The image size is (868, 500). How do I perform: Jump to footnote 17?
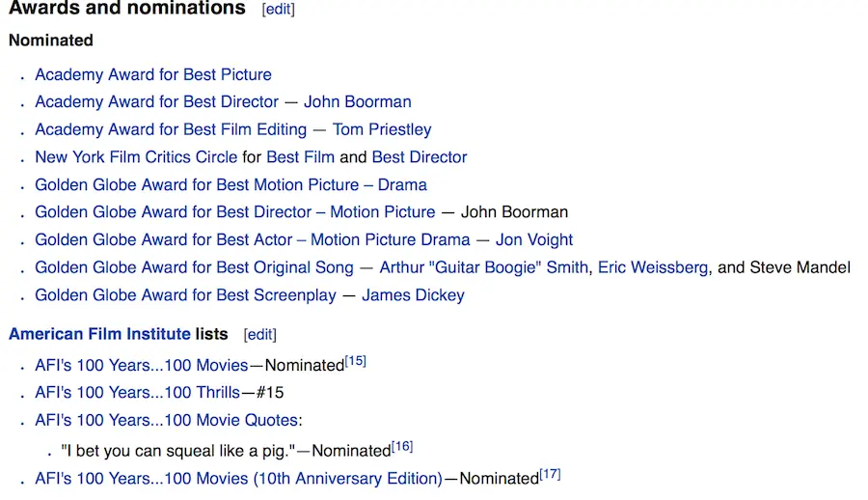pyautogui.click(x=550, y=474)
